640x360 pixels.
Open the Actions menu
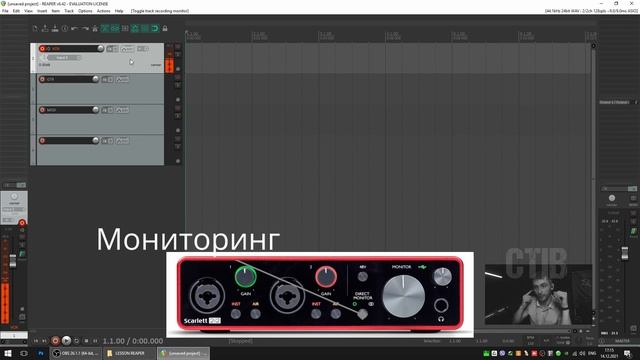[104, 11]
